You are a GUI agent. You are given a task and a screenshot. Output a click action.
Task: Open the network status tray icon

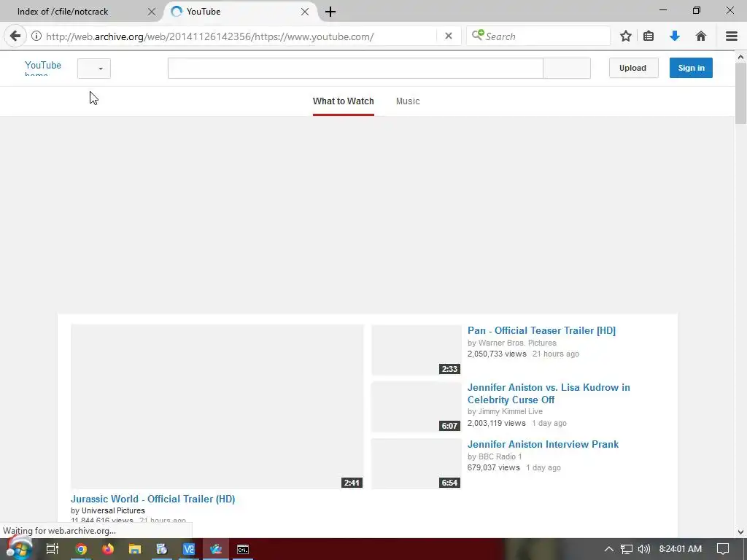click(x=627, y=549)
